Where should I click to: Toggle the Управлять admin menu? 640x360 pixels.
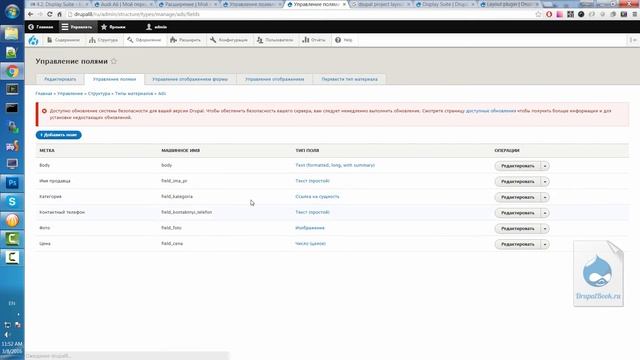pyautogui.click(x=77, y=27)
